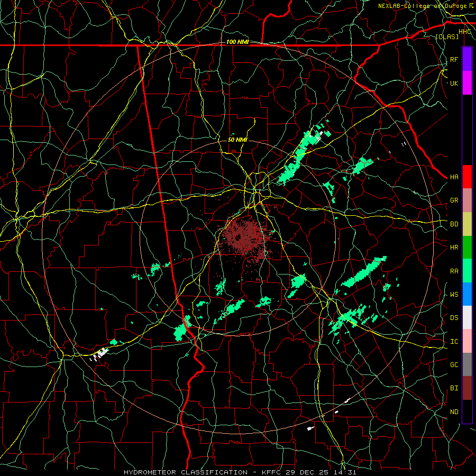This screenshot has width=476, height=476.
Task: Click the GC legend label
Action: 454,365
